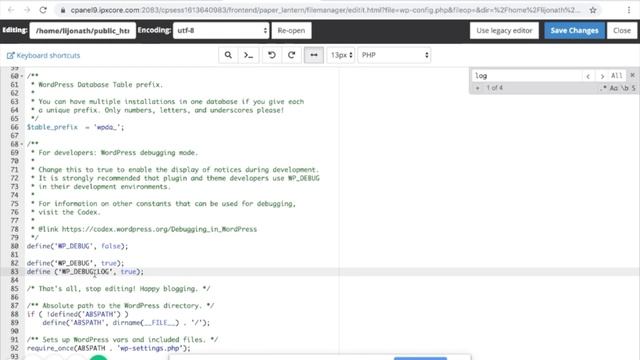Click the browser forward arrow
This screenshot has height=360, width=640.
coord(27,10)
